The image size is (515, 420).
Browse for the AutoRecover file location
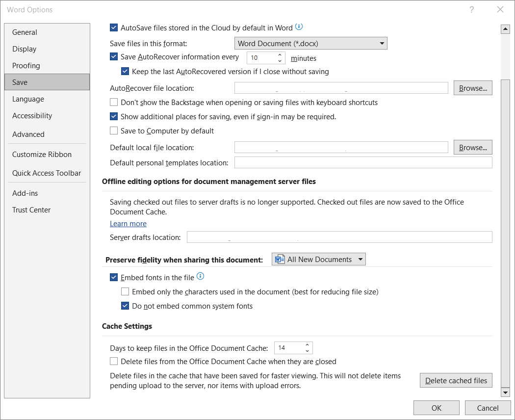point(472,88)
